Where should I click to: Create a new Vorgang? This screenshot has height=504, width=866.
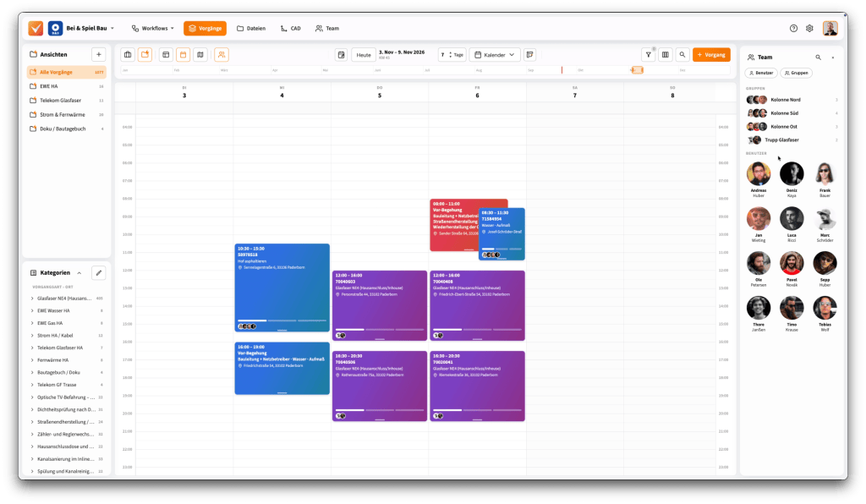pos(711,55)
